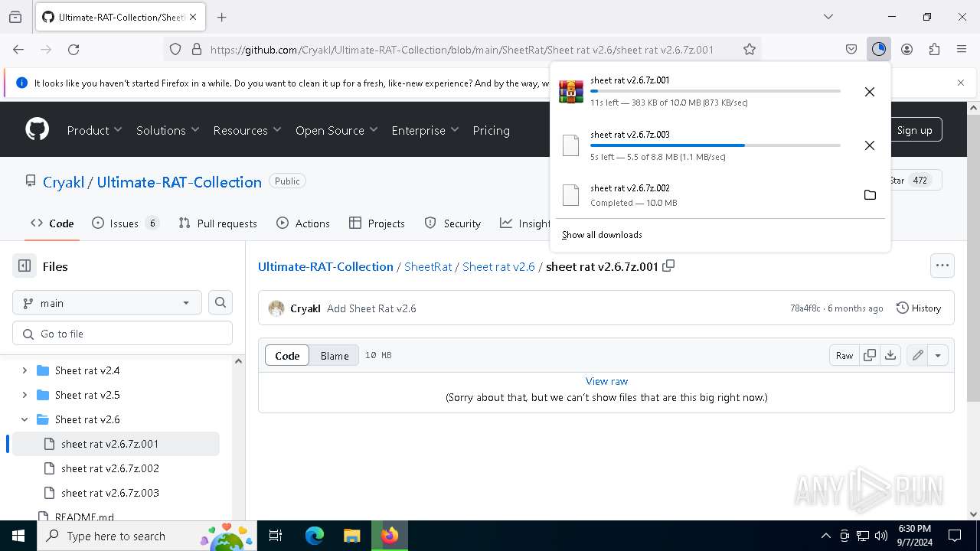Image resolution: width=980 pixels, height=551 pixels.
Task: Open the Firefox account icon
Action: coord(906,49)
